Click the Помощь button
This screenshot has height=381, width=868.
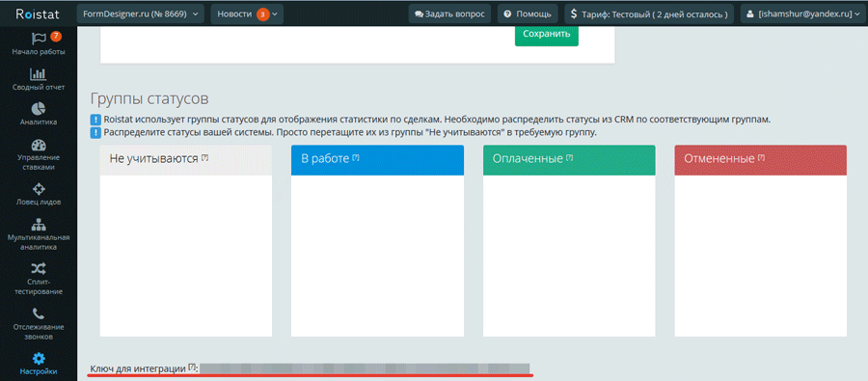[528, 14]
